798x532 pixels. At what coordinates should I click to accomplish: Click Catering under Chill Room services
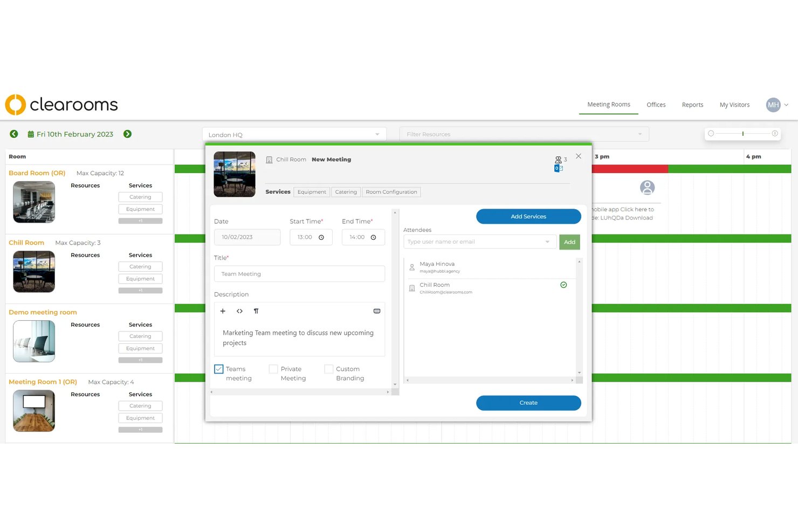140,267
